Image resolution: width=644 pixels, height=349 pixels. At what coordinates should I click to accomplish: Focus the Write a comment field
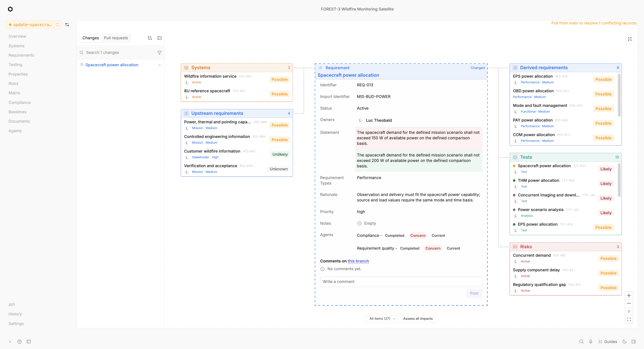click(x=401, y=281)
